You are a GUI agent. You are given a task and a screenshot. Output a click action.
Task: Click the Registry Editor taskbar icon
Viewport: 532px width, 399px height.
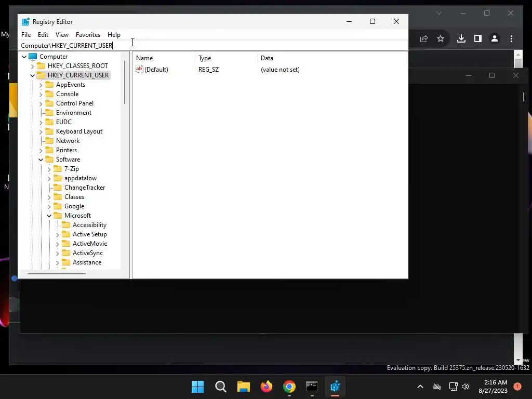335,387
